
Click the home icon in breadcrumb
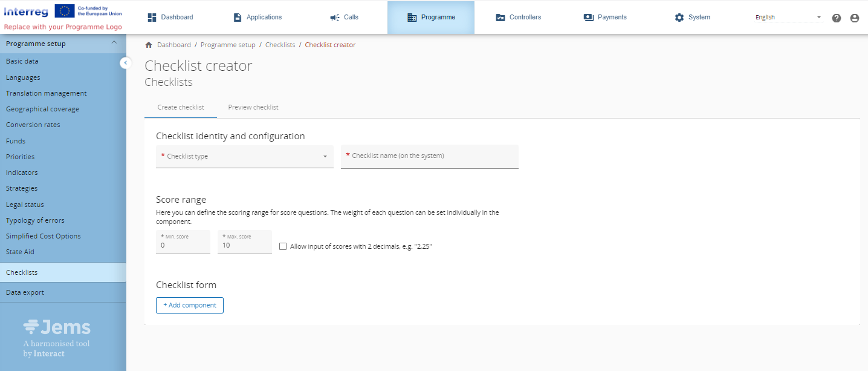tap(149, 45)
